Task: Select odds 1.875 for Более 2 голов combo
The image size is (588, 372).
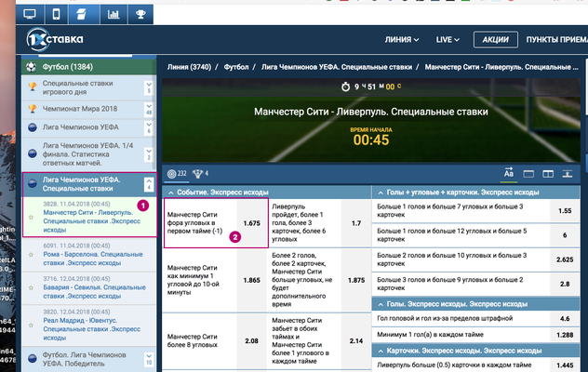Action: click(x=356, y=280)
